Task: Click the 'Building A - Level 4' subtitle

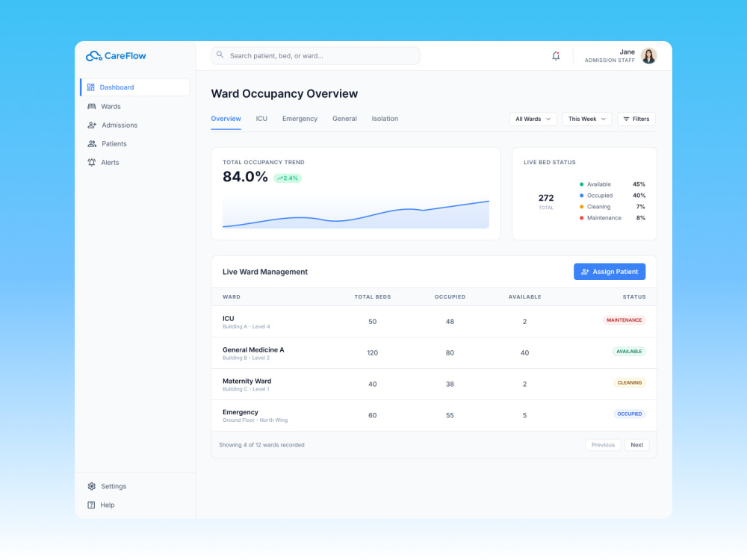Action: click(x=247, y=327)
